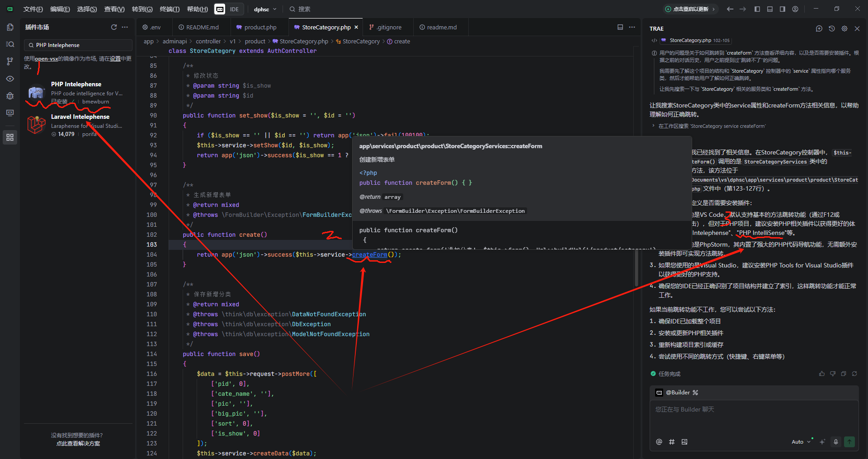The width and height of the screenshot is (868, 459).
Task: Refresh the plugin marketplace list
Action: [114, 27]
